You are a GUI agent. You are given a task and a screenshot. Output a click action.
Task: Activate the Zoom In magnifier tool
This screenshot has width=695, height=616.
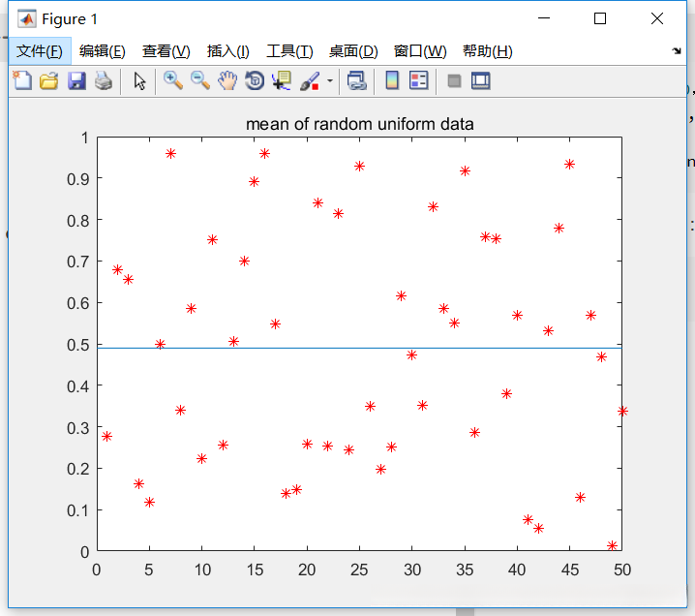coord(173,81)
